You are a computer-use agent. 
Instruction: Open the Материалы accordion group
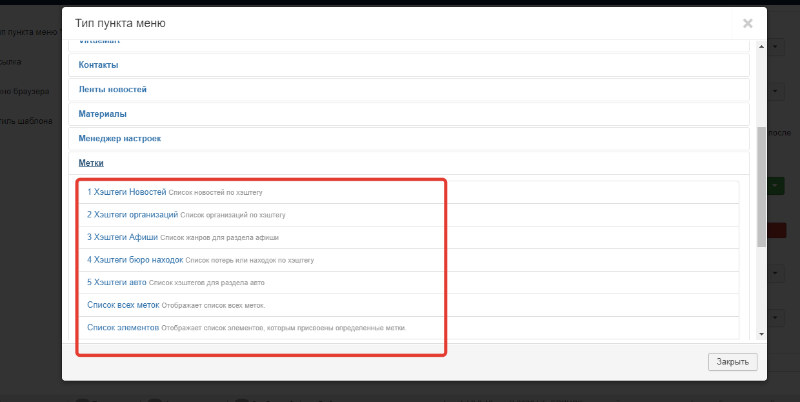click(x=102, y=114)
